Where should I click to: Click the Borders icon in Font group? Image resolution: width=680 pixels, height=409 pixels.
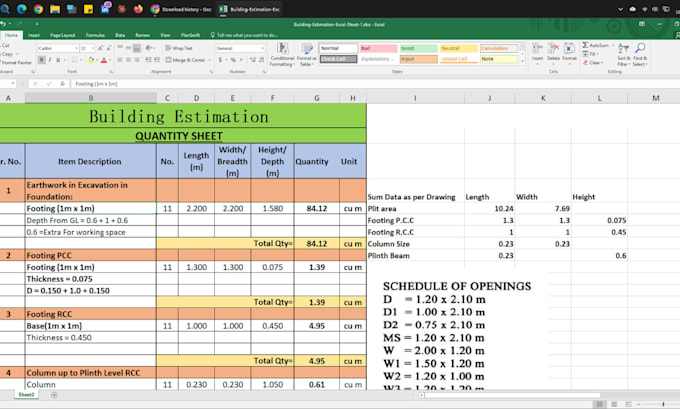[x=75, y=60]
